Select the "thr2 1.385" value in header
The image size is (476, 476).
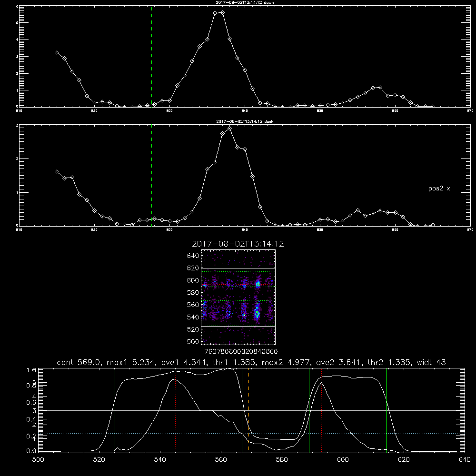[x=389, y=362]
